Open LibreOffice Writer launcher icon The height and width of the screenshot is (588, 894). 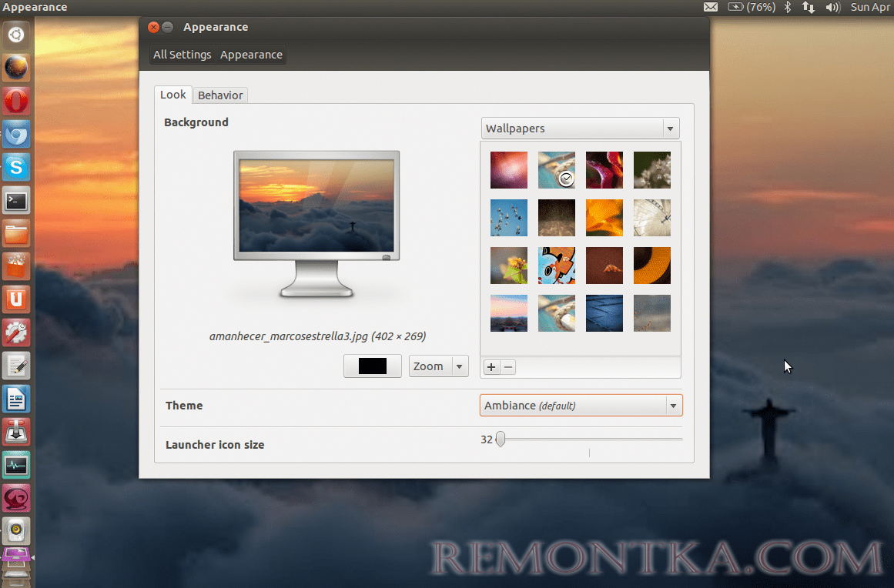[16, 399]
